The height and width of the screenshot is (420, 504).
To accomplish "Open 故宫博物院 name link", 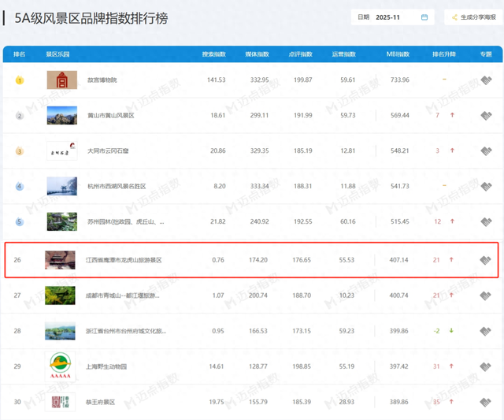I will coord(102,80).
